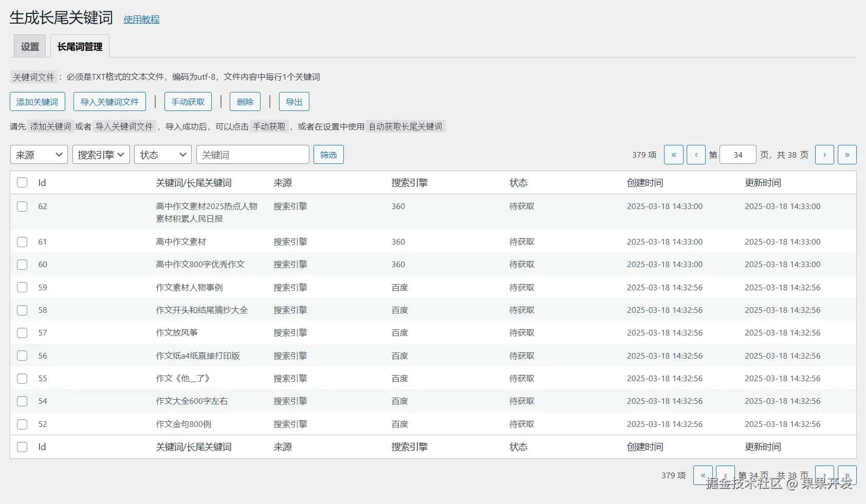The height and width of the screenshot is (504, 866).
Task: Go to the next page using › arrow
Action: [x=824, y=154]
